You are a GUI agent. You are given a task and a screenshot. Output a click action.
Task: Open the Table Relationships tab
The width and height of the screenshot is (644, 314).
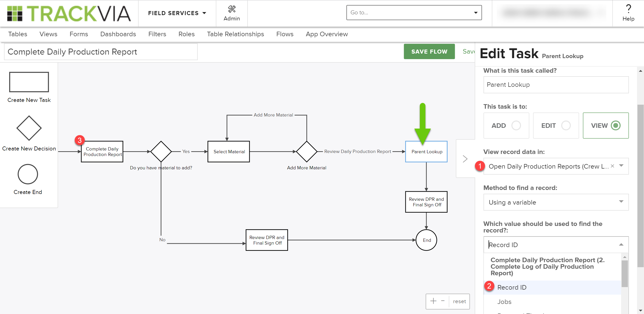pos(235,34)
